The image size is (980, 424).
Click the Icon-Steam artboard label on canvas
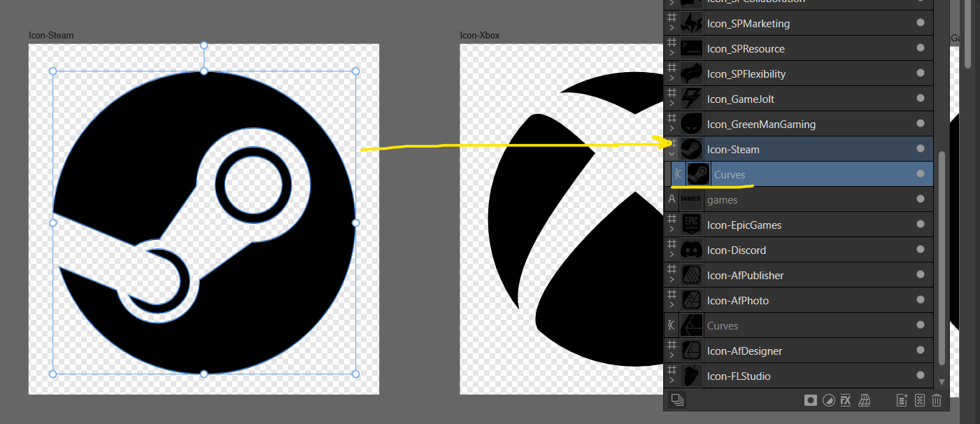click(x=51, y=35)
